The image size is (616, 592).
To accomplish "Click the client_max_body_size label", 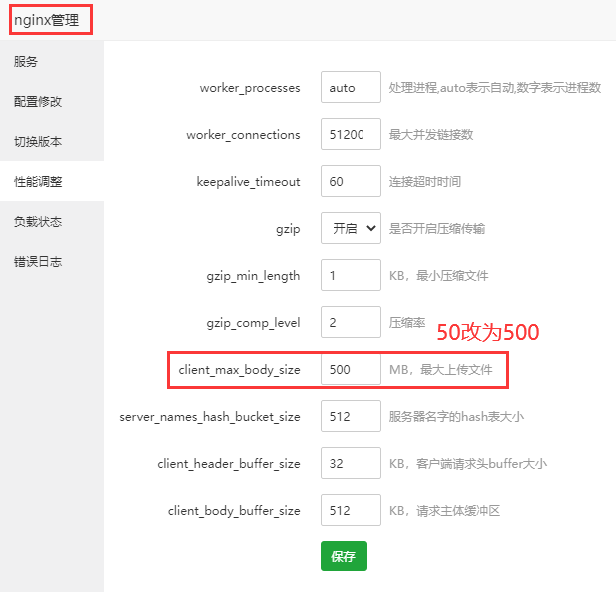I will (239, 370).
